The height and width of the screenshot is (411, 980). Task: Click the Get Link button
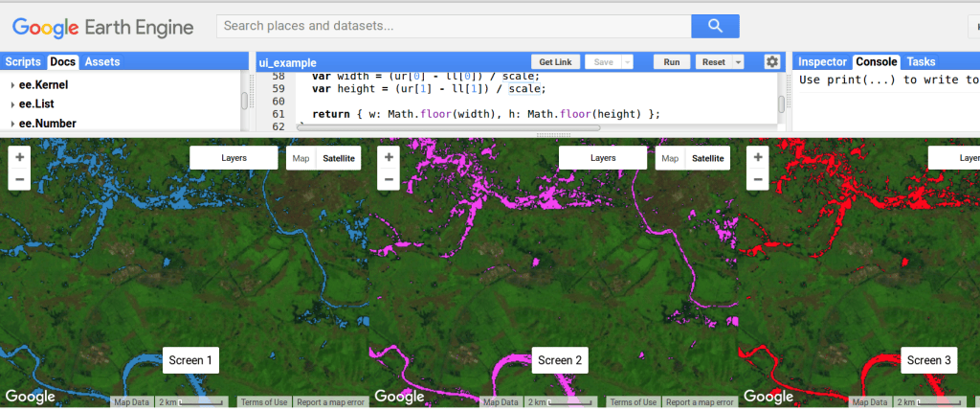556,62
